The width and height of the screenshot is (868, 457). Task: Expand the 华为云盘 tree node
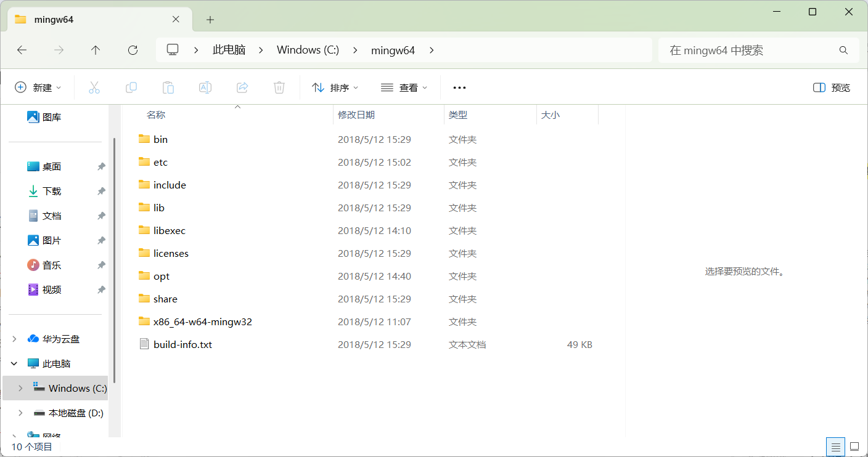[15, 339]
